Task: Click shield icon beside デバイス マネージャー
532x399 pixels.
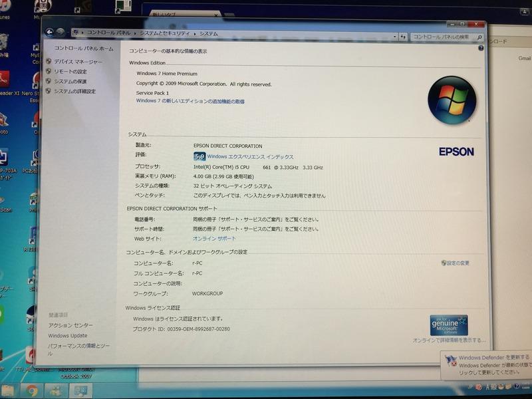Action: click(x=49, y=61)
